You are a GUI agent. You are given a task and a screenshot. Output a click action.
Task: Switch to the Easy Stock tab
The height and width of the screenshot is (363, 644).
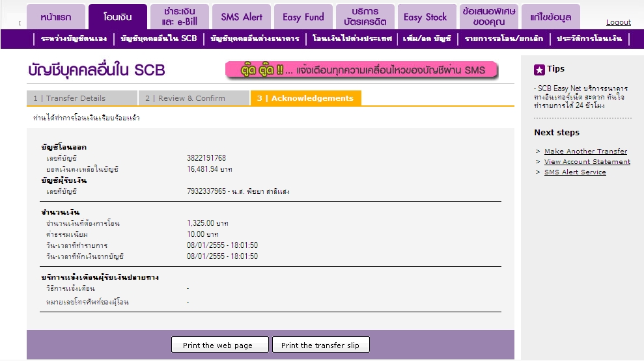tap(427, 17)
